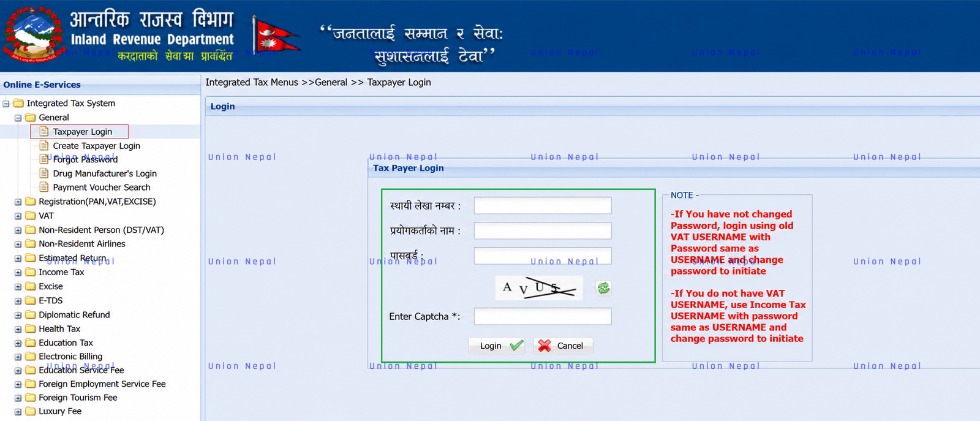Open Payment Voucher Search item

click(x=102, y=188)
